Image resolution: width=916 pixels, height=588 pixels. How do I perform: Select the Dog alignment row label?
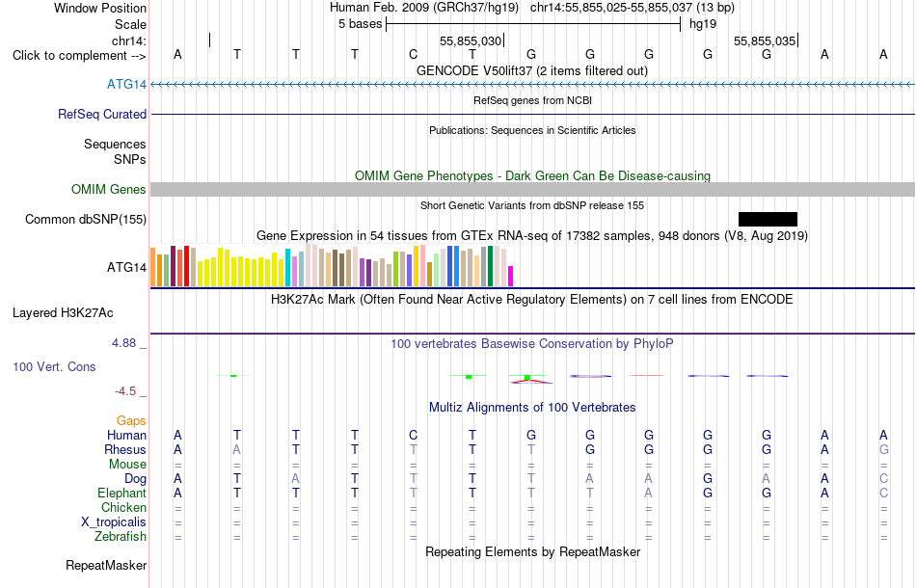click(135, 479)
